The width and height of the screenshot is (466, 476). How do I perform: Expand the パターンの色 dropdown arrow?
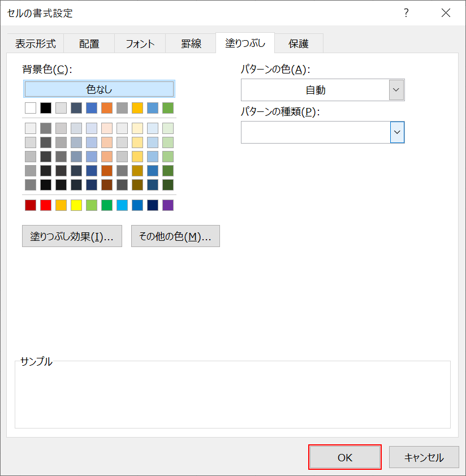(x=396, y=90)
